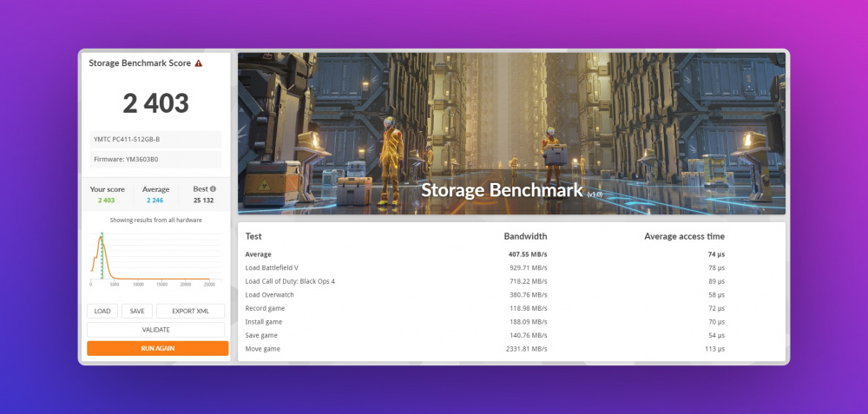The height and width of the screenshot is (414, 868).
Task: Click the score distribution chart
Action: click(156, 258)
